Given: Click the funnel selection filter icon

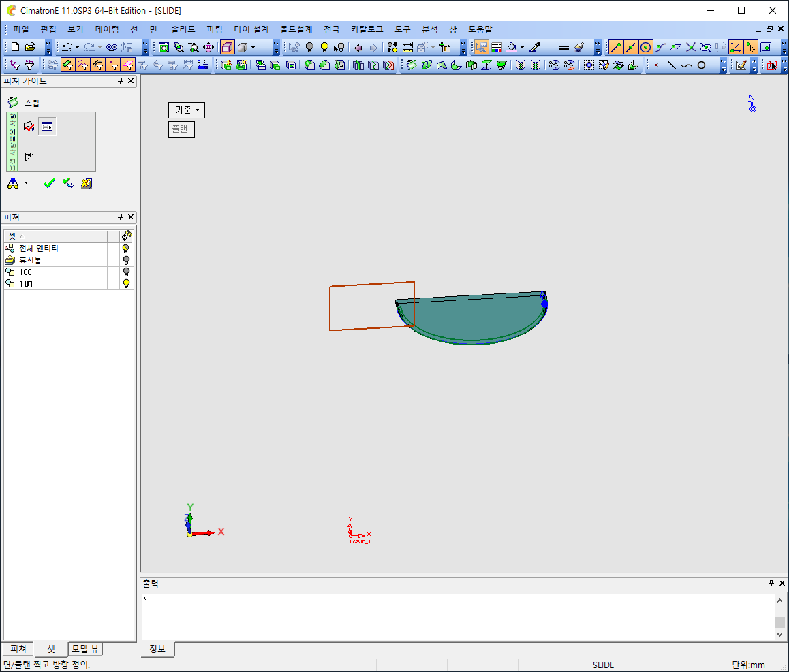Looking at the screenshot, I should click(x=30, y=65).
